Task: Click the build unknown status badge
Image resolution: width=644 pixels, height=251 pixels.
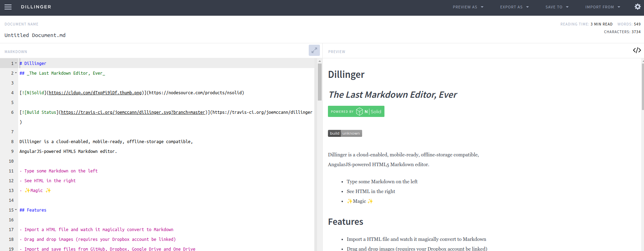Action: click(345, 133)
